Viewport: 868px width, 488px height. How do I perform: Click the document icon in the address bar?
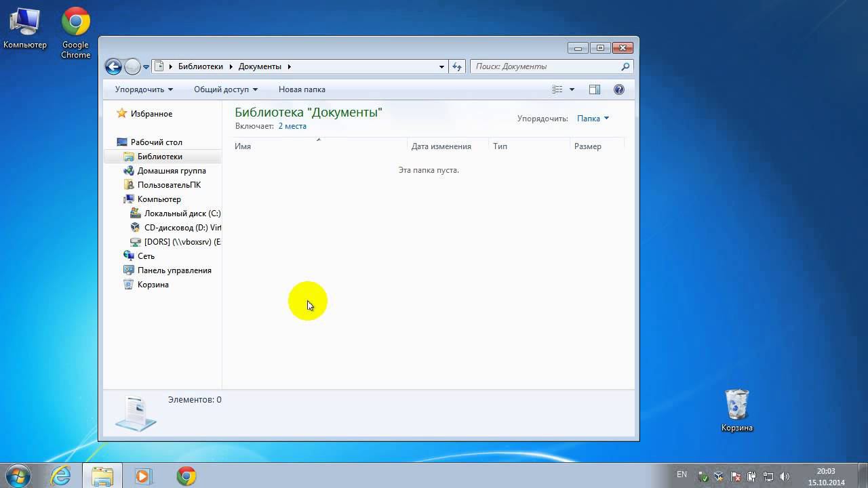(159, 66)
